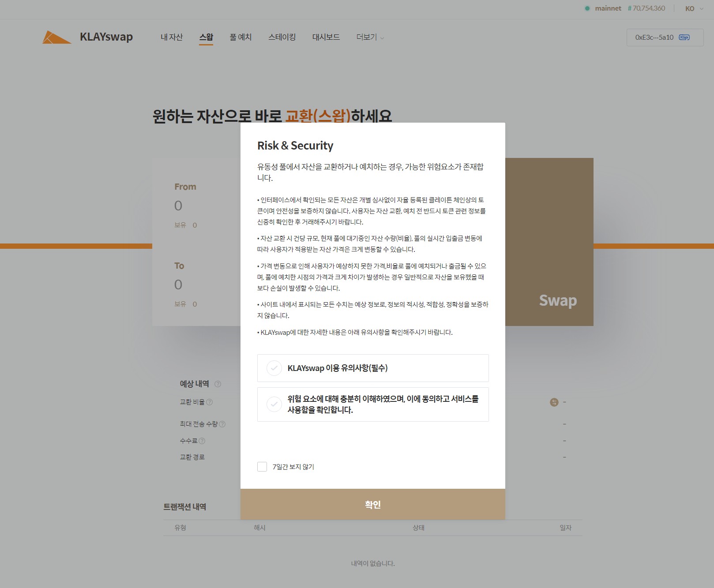
Task: Click the mainnet network label
Action: tap(608, 8)
